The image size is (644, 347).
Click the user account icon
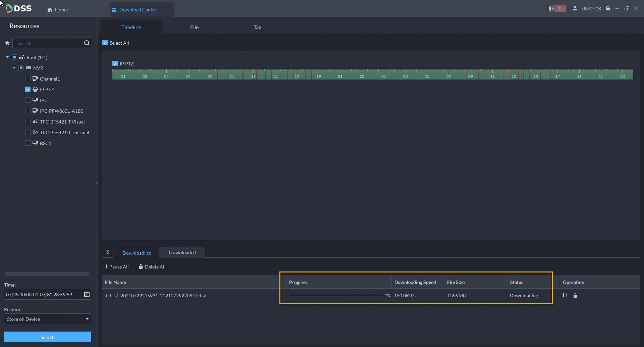575,9
